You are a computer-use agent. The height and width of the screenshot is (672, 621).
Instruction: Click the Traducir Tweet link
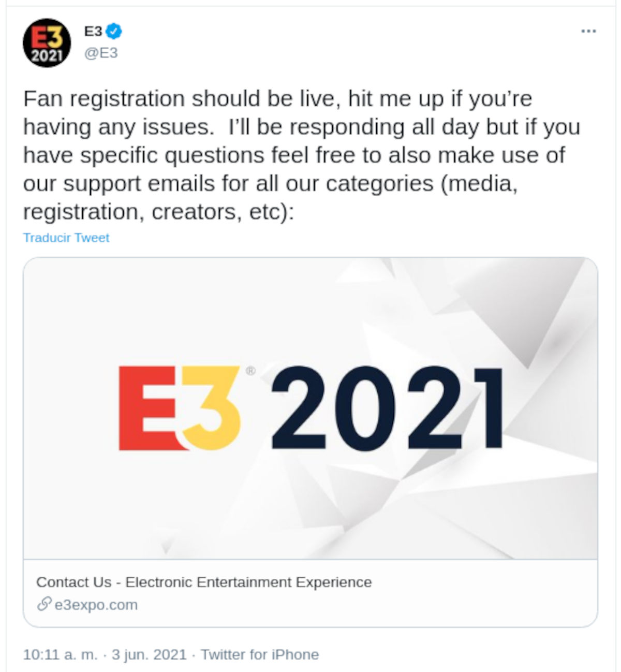(66, 238)
